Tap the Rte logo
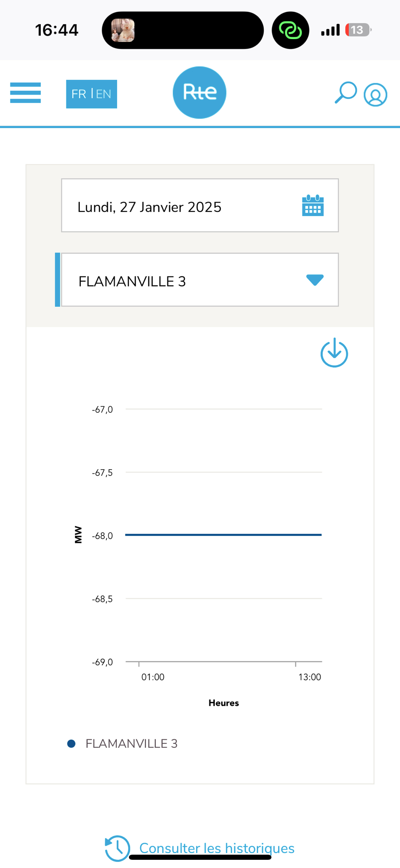The width and height of the screenshot is (400, 868). pos(200,92)
